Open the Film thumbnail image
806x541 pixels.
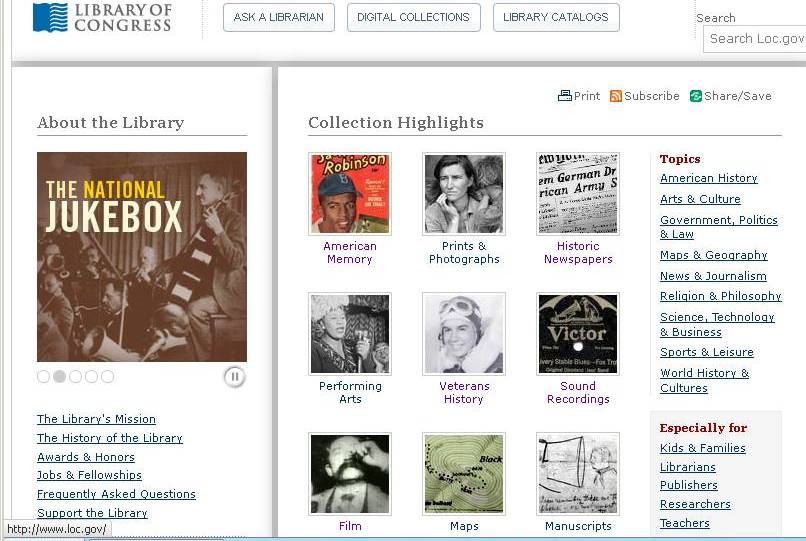350,474
